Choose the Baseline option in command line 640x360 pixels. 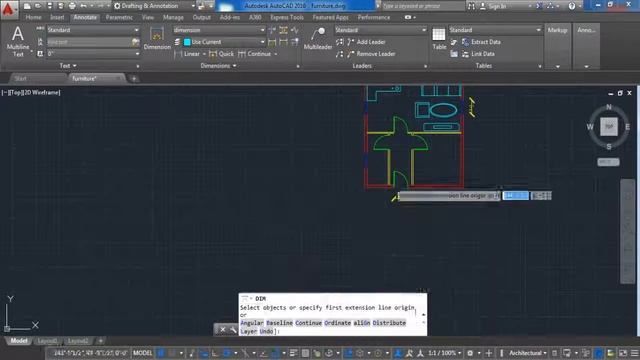[280, 323]
